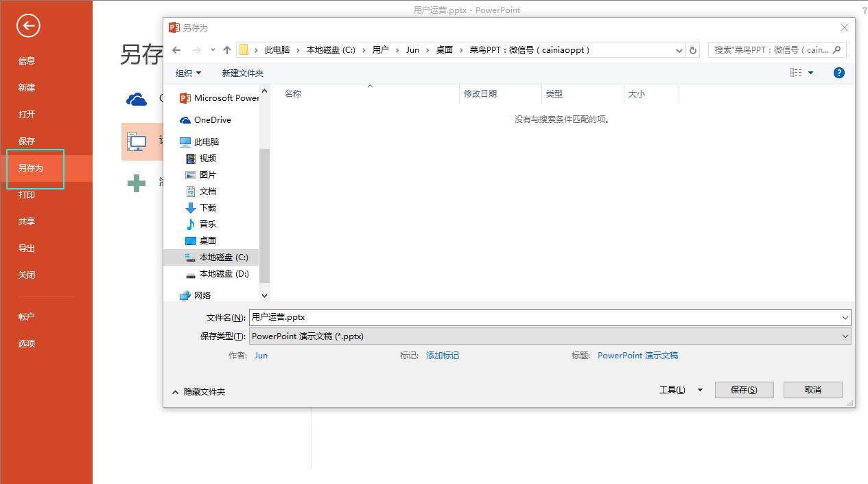
Task: Click the 保存(S) button
Action: (744, 389)
